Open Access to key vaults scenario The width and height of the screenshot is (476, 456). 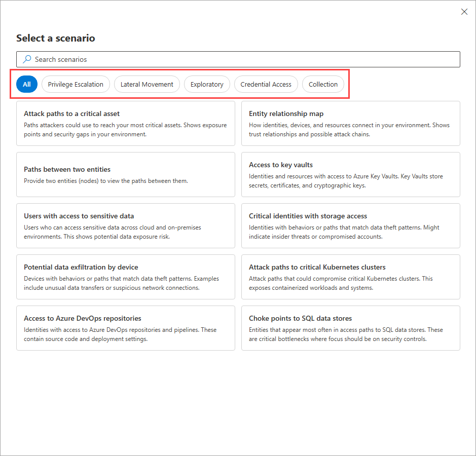351,174
